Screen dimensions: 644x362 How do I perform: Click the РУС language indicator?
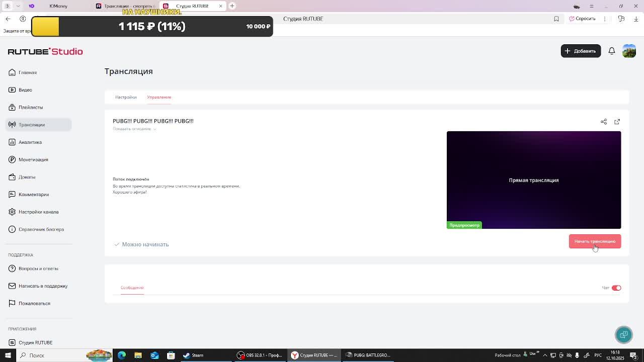(x=598, y=355)
